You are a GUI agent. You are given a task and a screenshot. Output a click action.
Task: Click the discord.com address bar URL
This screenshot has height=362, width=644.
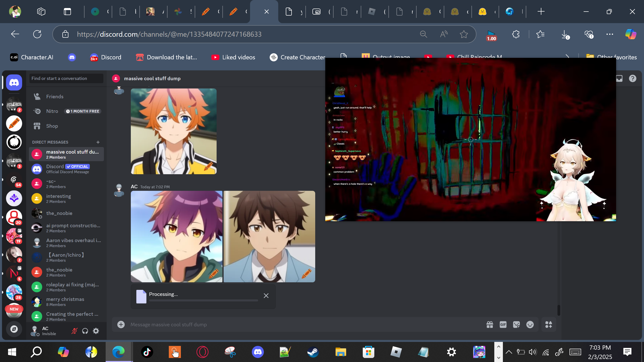(169, 34)
